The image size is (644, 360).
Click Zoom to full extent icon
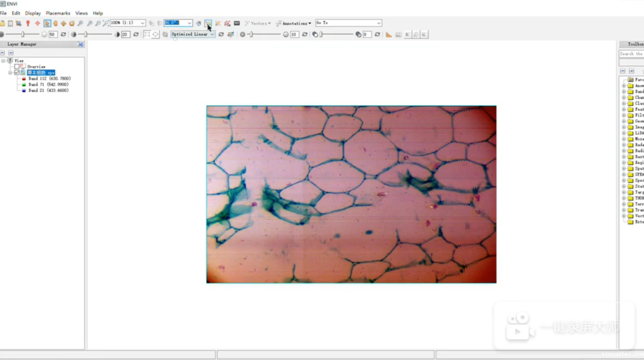[x=106, y=23]
